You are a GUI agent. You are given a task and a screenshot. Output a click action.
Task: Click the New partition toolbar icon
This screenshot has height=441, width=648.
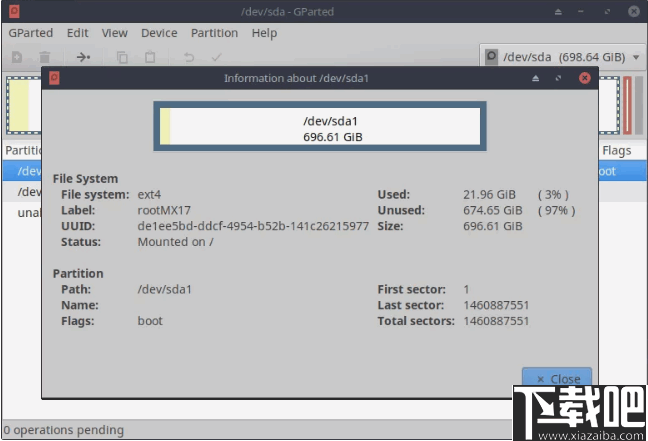17,57
